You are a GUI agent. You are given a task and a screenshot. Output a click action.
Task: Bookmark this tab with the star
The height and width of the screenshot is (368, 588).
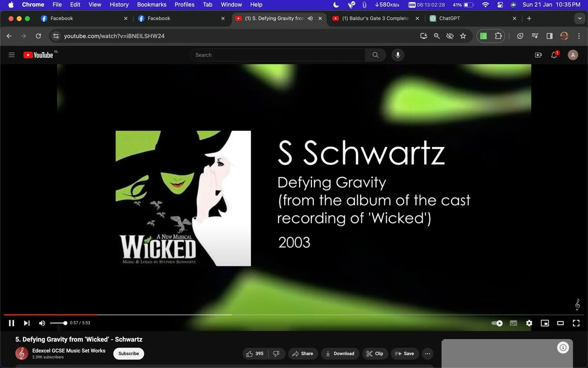tap(463, 36)
